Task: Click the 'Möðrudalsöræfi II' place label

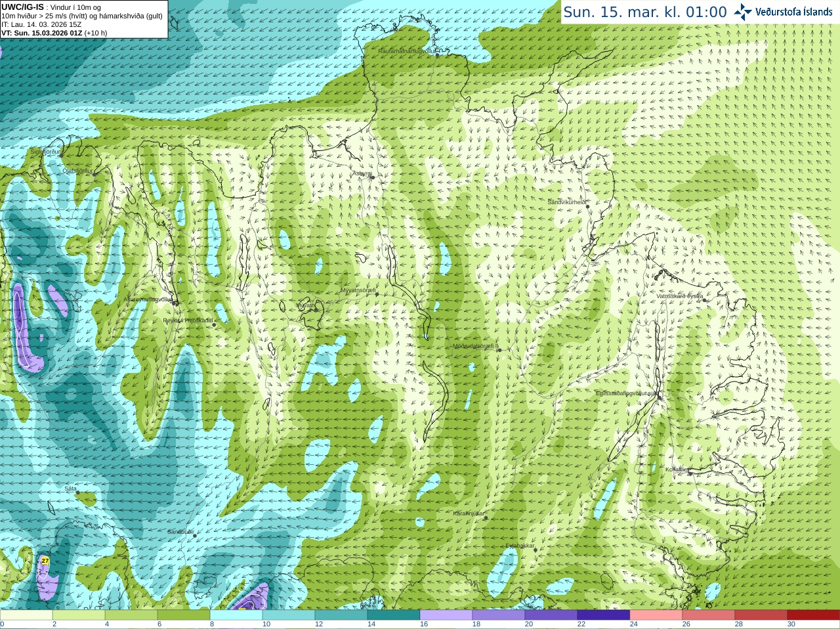Action: 476,346
